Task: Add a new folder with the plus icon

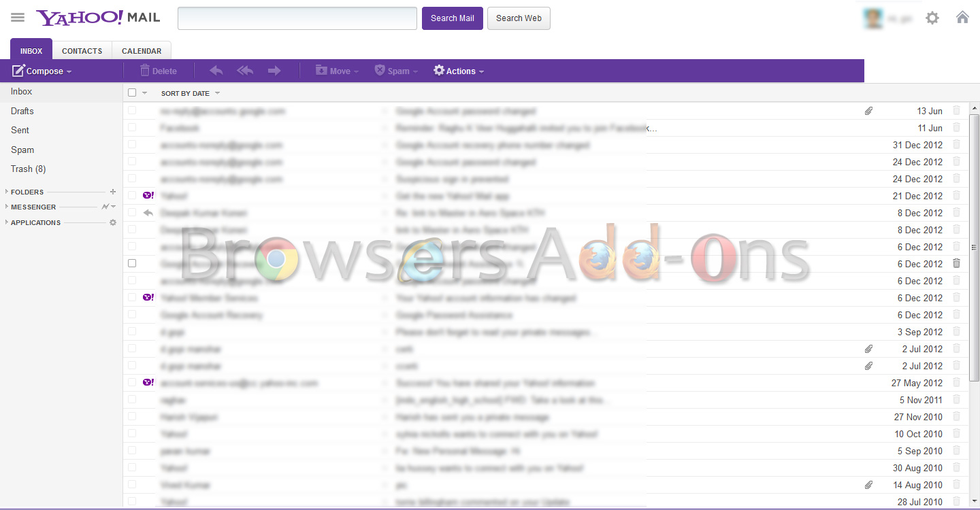Action: (113, 192)
